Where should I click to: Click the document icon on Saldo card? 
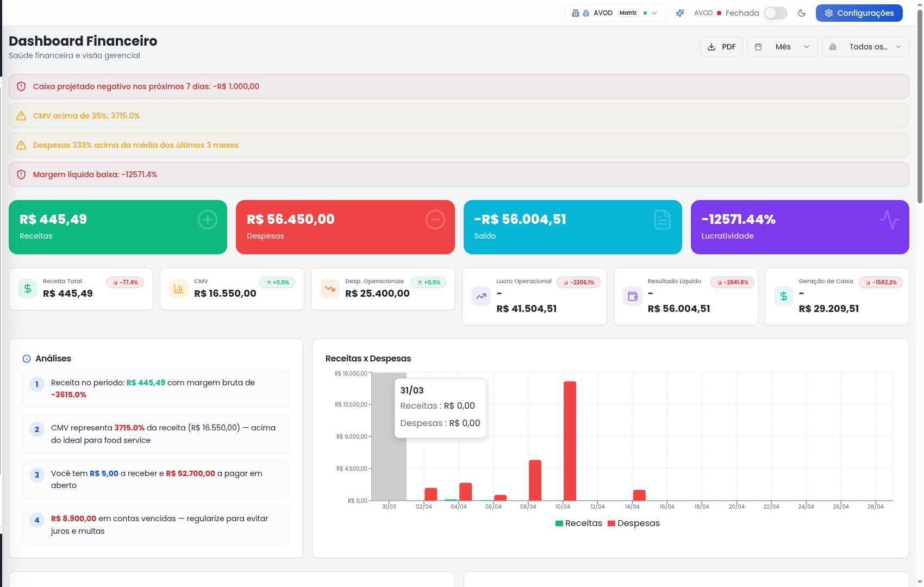click(x=663, y=220)
